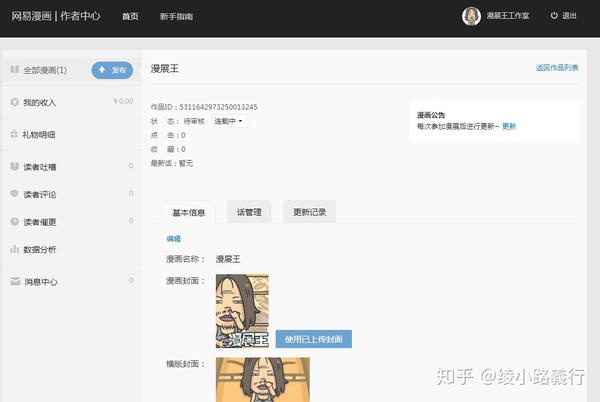Viewport: 600px width, 402px height.
Task: Open 消息中心 envelope icon
Action: 15,282
